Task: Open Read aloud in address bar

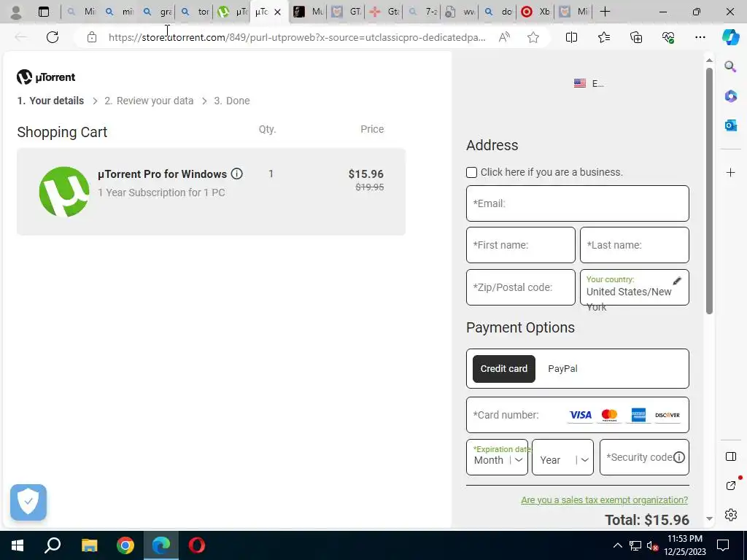Action: [x=504, y=37]
